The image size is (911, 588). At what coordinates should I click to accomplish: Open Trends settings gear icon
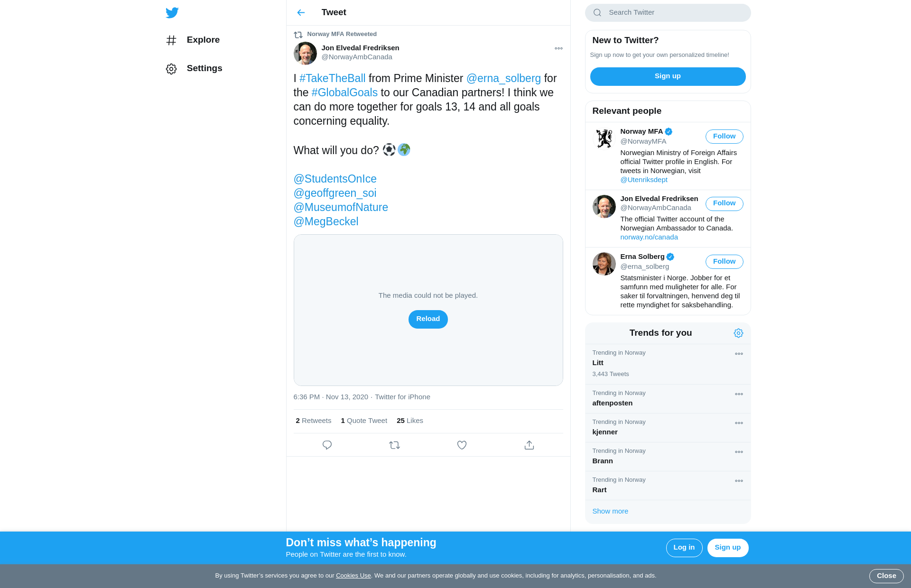click(x=738, y=333)
